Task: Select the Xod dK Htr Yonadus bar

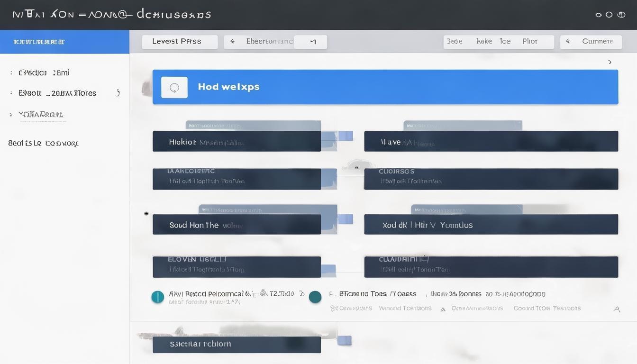Action: [x=491, y=225]
